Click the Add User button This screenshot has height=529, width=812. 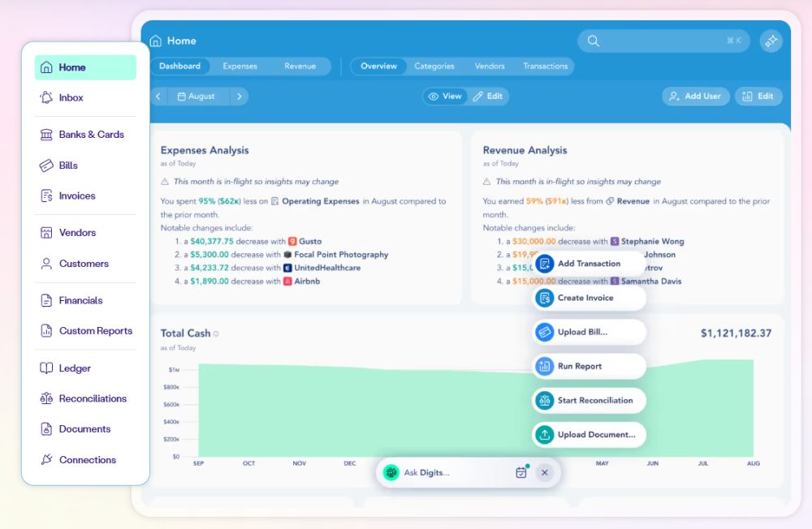(x=695, y=97)
